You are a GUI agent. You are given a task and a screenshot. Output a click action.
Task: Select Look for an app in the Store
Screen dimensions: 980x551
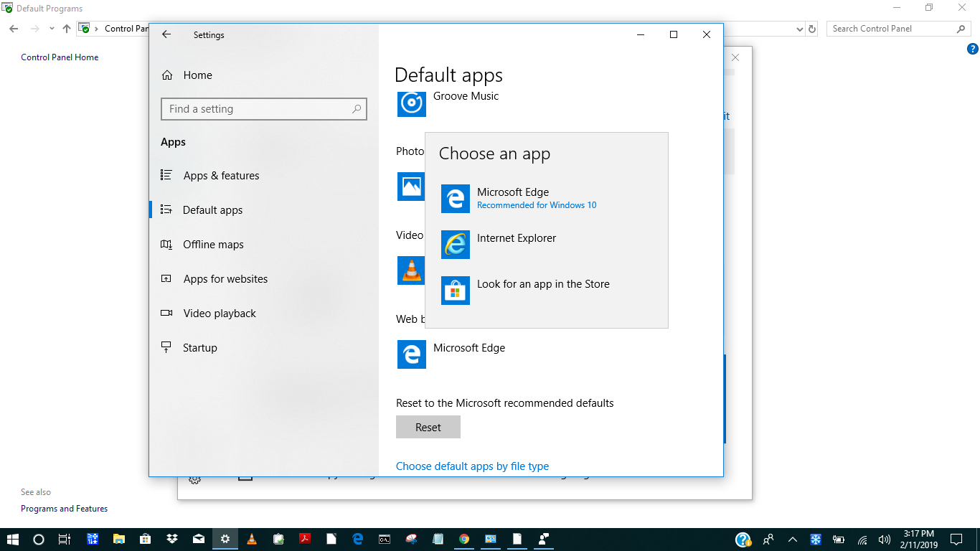click(x=546, y=291)
